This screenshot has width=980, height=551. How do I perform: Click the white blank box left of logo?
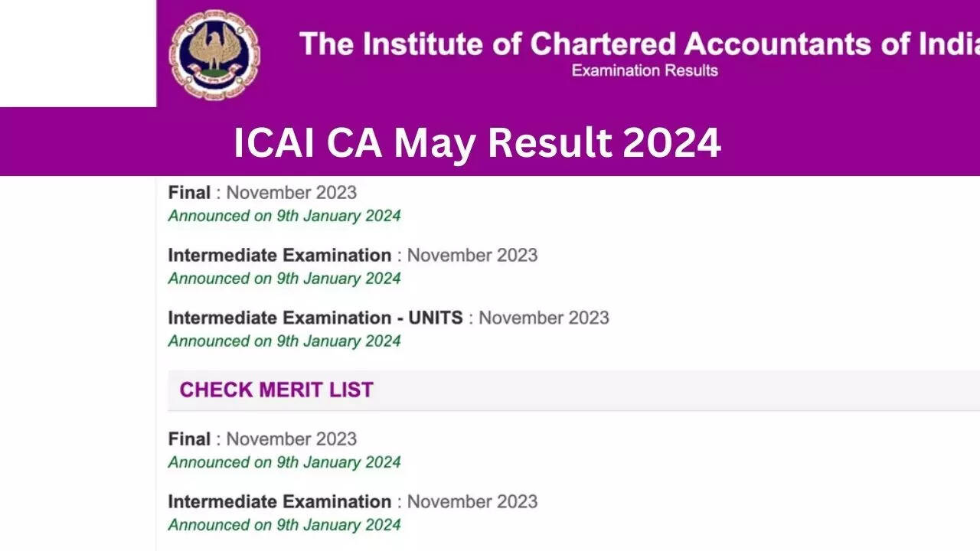click(x=77, y=53)
